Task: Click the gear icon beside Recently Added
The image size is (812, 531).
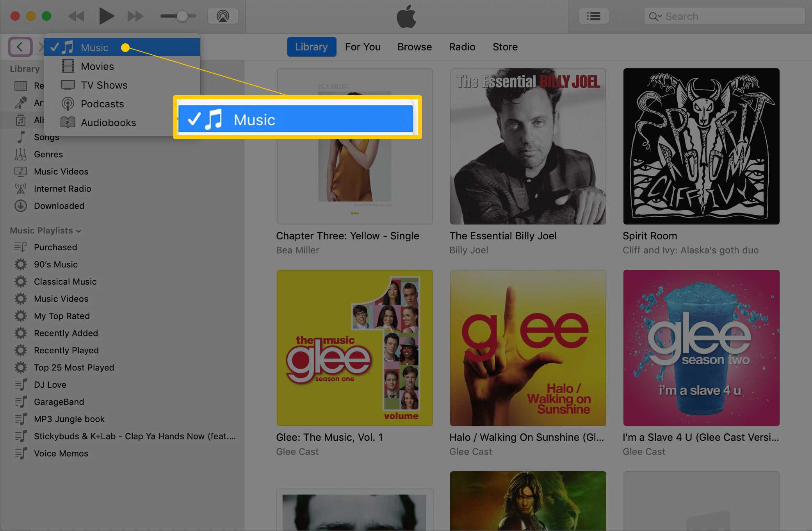Action: 21,333
